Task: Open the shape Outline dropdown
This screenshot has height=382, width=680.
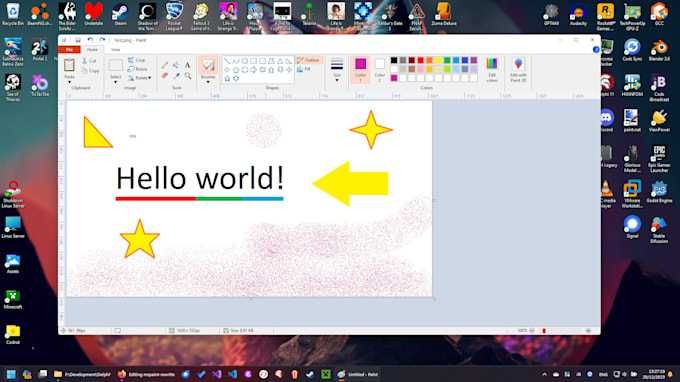Action: point(309,60)
